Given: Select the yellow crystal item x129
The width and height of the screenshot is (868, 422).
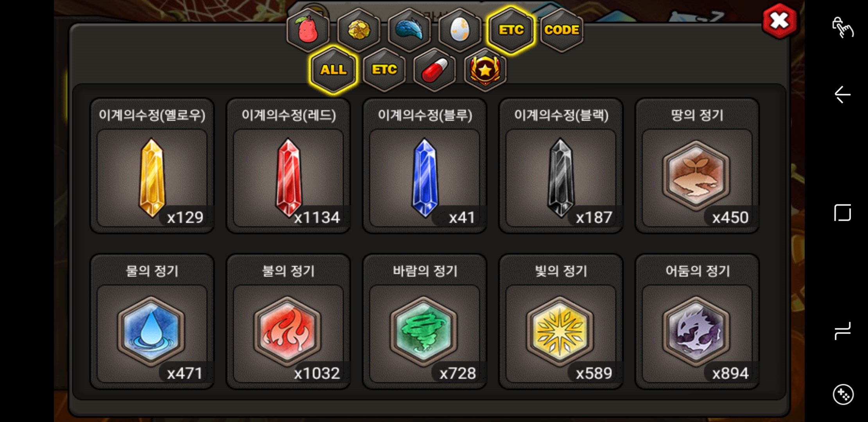Looking at the screenshot, I should coord(152,166).
